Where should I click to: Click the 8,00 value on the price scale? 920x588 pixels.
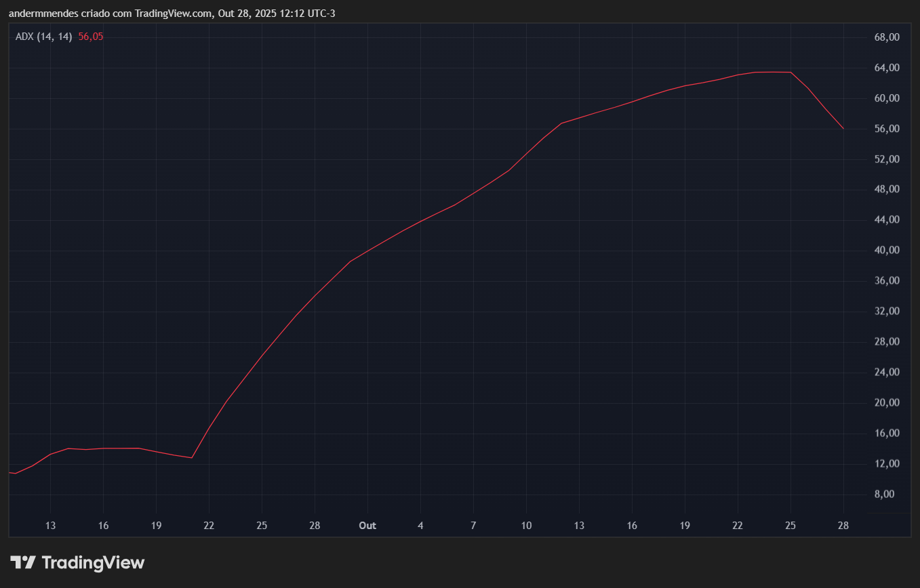(884, 493)
